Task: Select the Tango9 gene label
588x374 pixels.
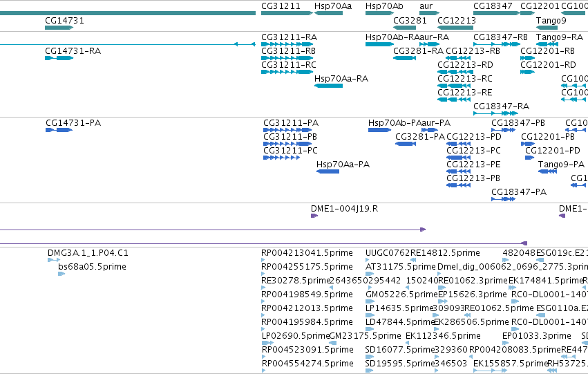Action: click(551, 21)
